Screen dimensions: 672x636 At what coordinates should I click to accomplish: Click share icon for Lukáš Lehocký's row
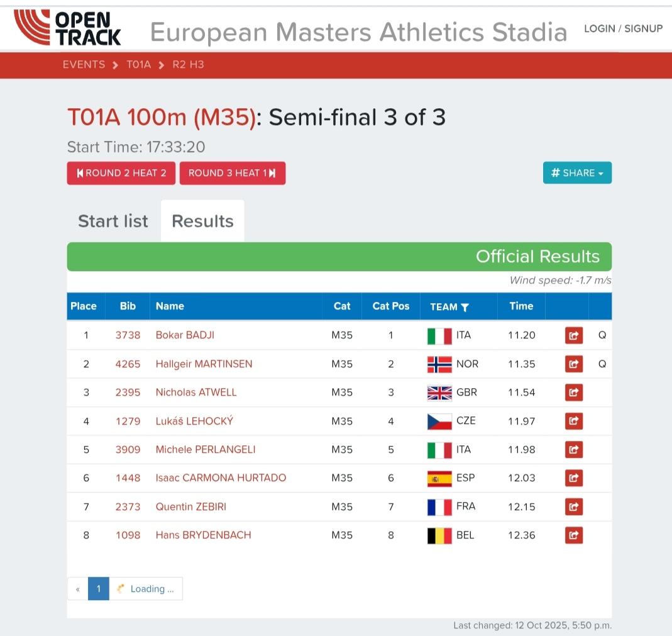(573, 421)
